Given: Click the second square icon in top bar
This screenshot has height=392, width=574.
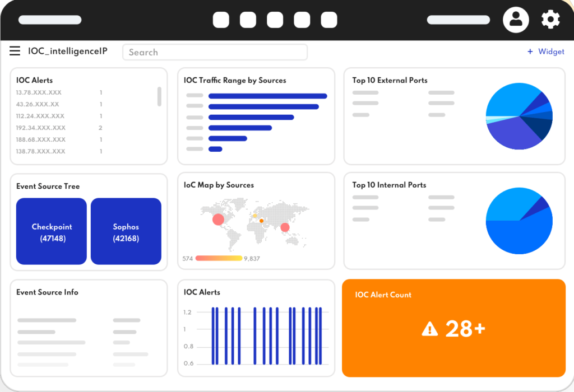Looking at the screenshot, I should tap(248, 20).
